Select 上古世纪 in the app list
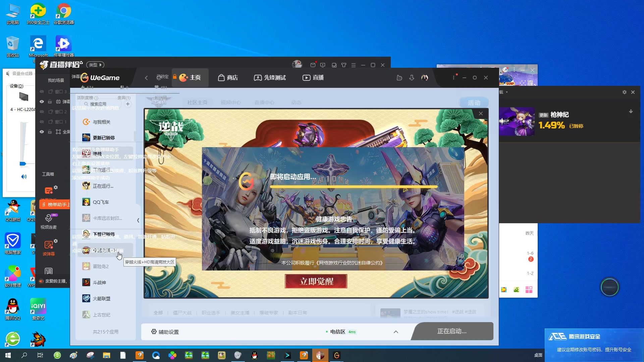This screenshot has width=644, height=362. [105, 315]
